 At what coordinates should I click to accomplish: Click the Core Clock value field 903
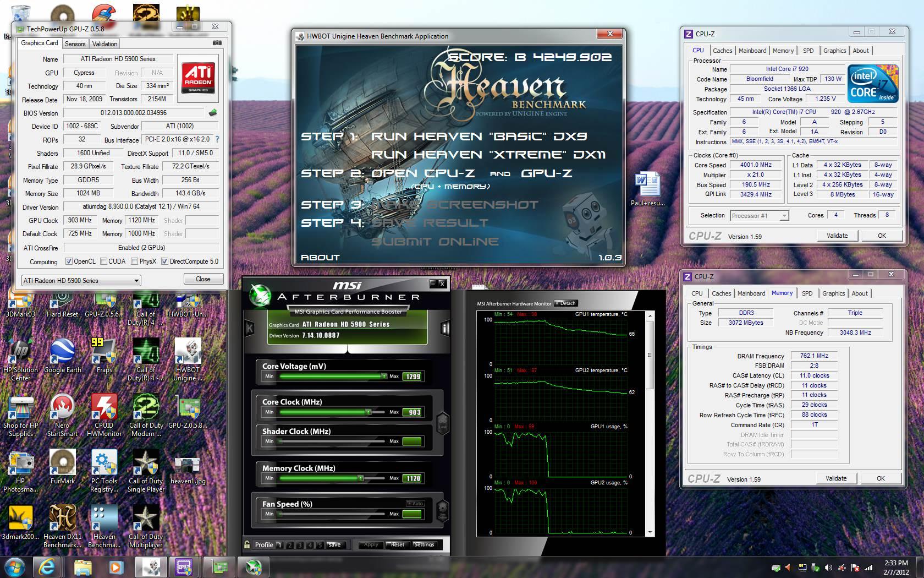(413, 412)
